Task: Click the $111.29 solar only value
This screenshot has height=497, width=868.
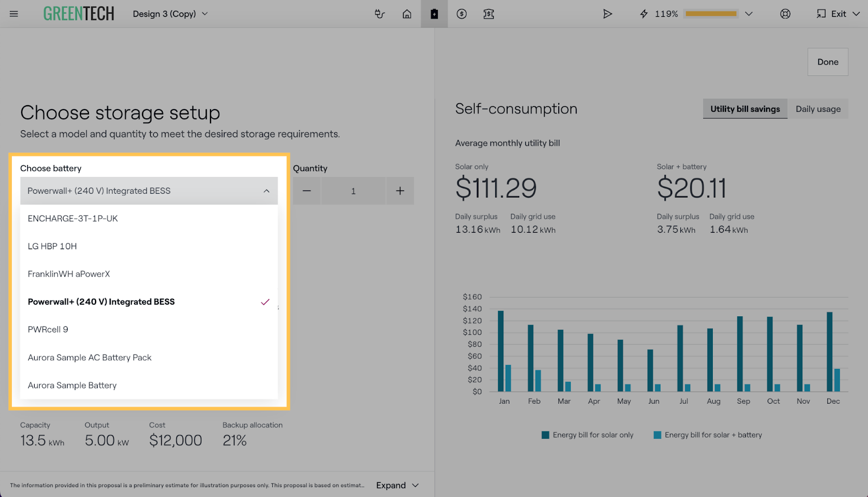Action: point(496,188)
